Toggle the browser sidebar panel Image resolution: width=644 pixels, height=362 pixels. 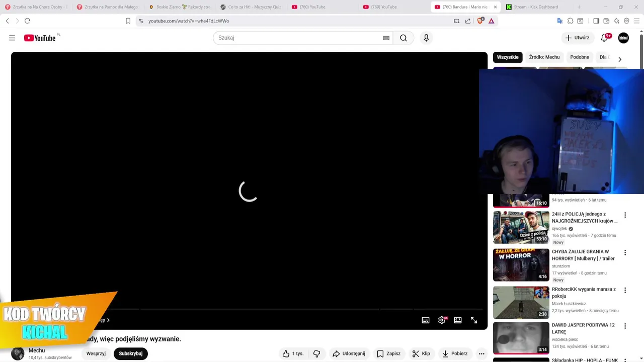click(x=596, y=21)
